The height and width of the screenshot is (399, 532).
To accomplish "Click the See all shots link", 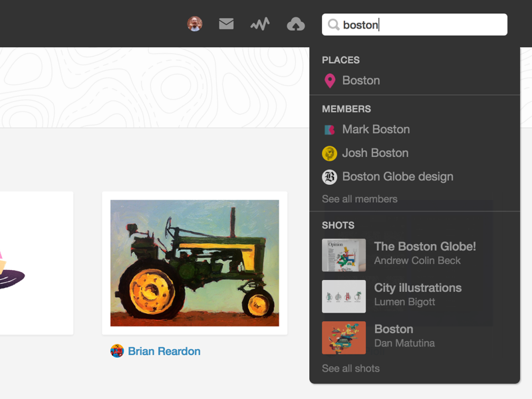I will click(350, 368).
